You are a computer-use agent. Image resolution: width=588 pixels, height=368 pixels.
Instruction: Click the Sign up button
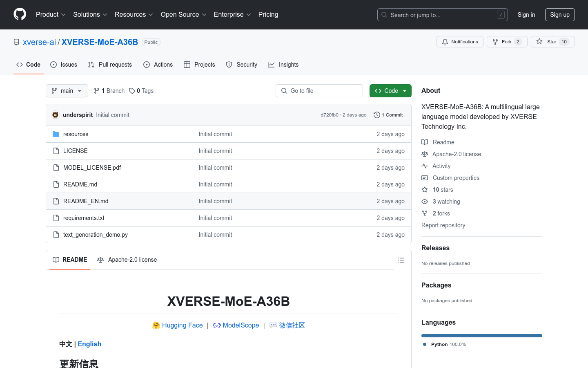coord(560,15)
